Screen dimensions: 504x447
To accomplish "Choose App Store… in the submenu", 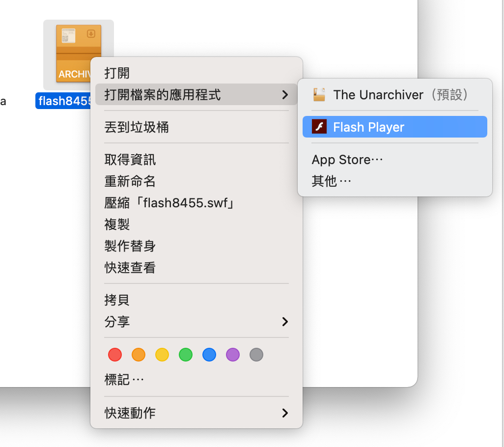I will point(395,159).
